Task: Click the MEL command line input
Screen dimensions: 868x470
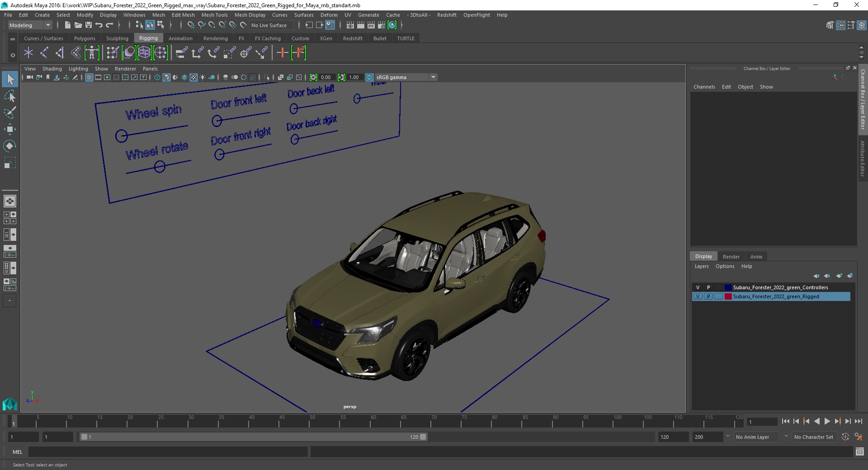Action: click(167, 451)
